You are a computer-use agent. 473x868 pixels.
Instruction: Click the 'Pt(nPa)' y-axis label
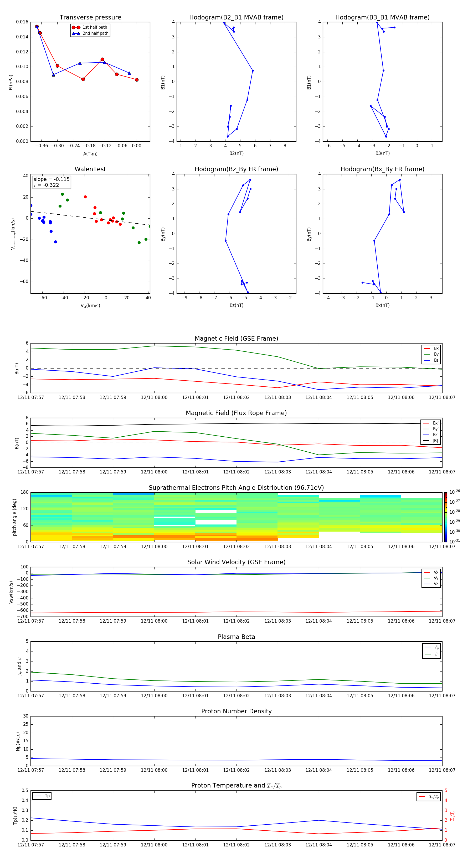11,82
